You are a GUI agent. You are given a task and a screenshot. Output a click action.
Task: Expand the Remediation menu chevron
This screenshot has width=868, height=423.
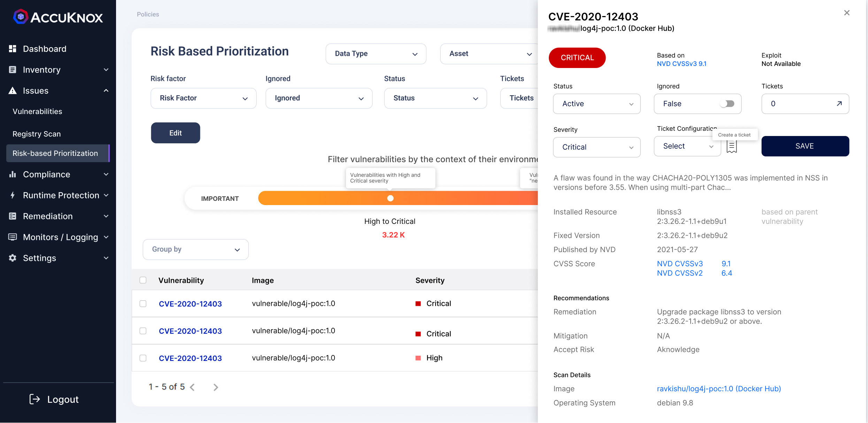(x=106, y=216)
